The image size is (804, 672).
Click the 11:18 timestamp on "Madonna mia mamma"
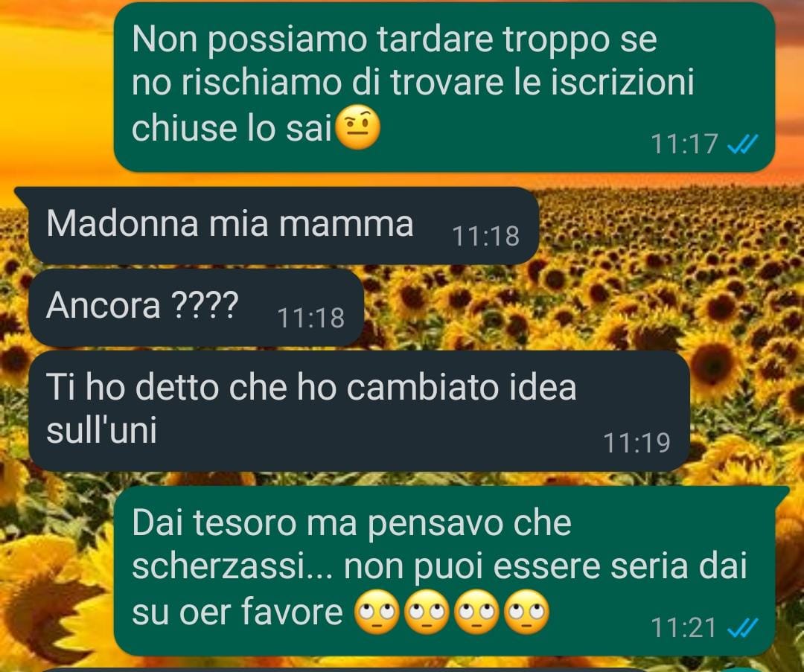point(485,237)
